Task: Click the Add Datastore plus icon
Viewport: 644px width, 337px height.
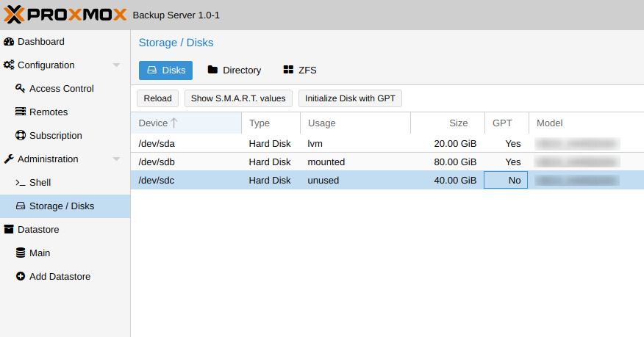Action: [x=21, y=277]
